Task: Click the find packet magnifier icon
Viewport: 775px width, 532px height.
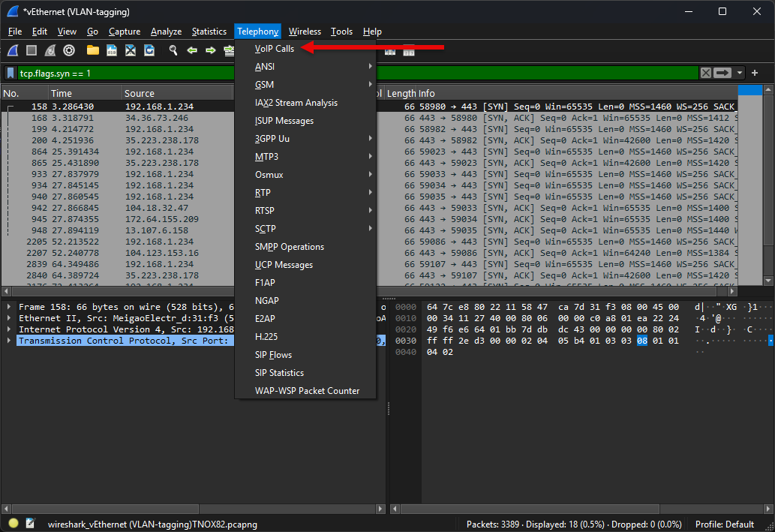Action: pyautogui.click(x=173, y=50)
